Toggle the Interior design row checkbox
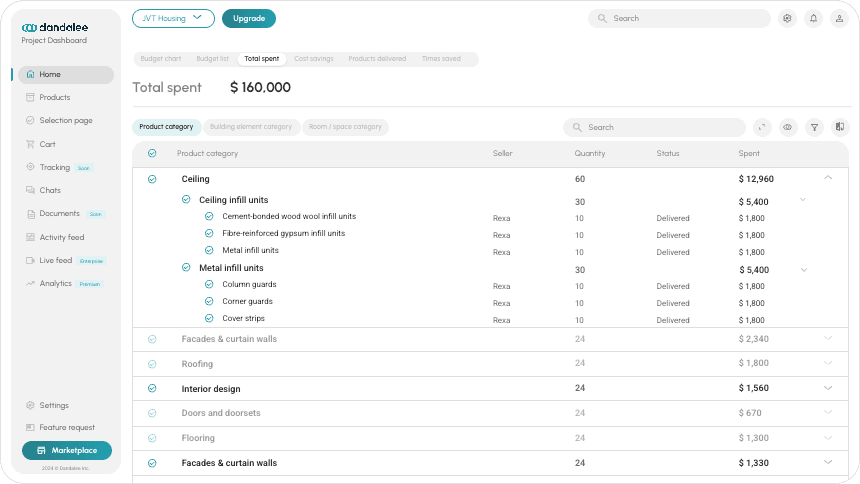This screenshot has height=484, width=860. [152, 388]
